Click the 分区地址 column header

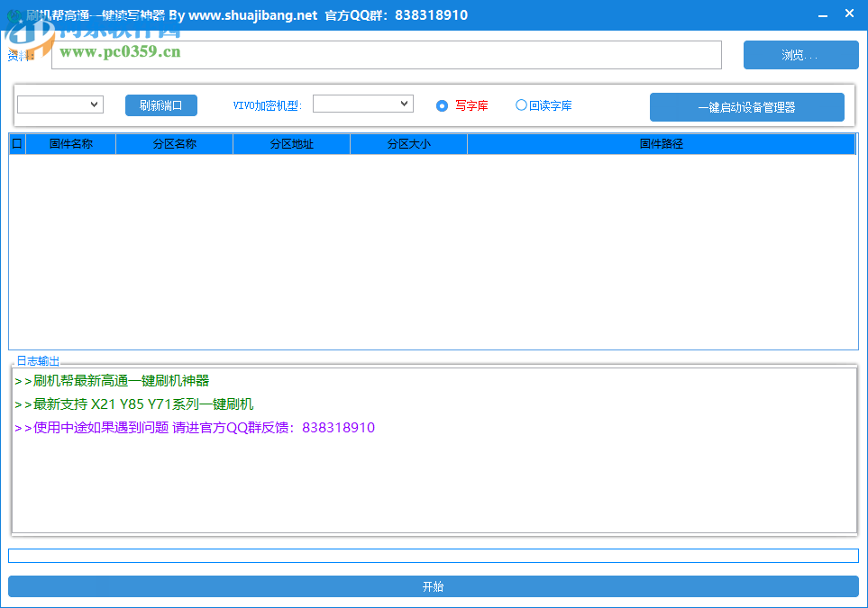pos(291,144)
